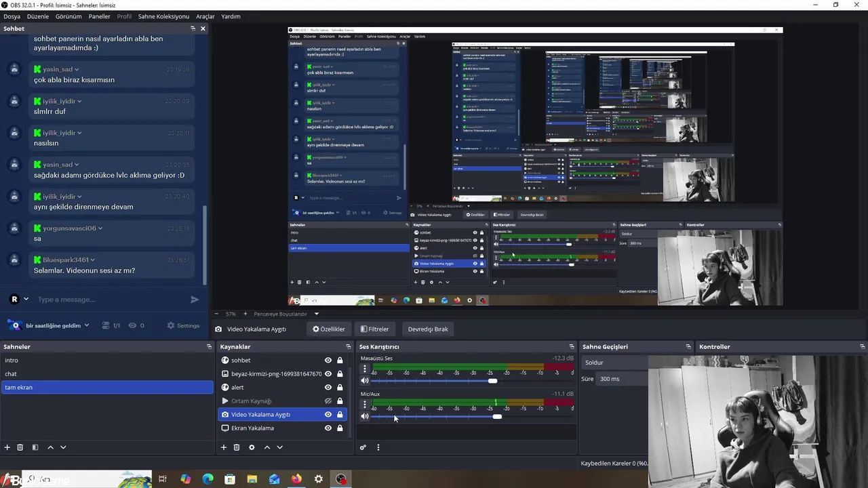The image size is (868, 488).
Task: Hide the alert source with eye icon
Action: (x=328, y=388)
